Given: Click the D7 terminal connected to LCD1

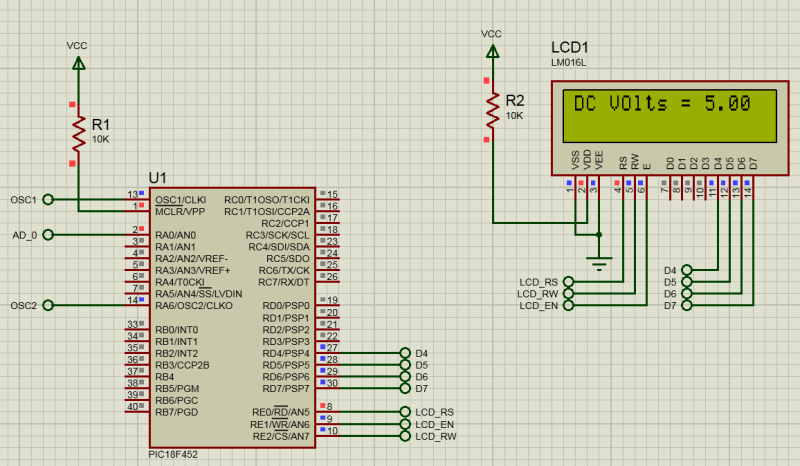Looking at the screenshot, I should click(687, 305).
